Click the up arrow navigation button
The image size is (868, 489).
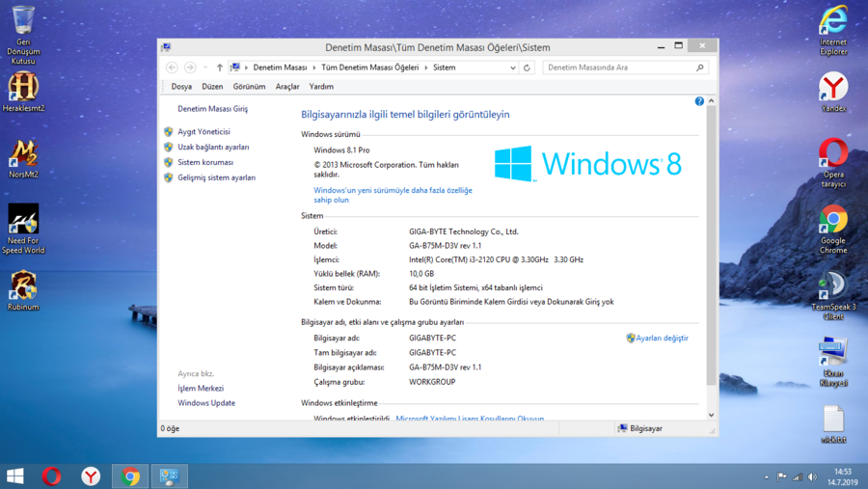click(x=219, y=68)
